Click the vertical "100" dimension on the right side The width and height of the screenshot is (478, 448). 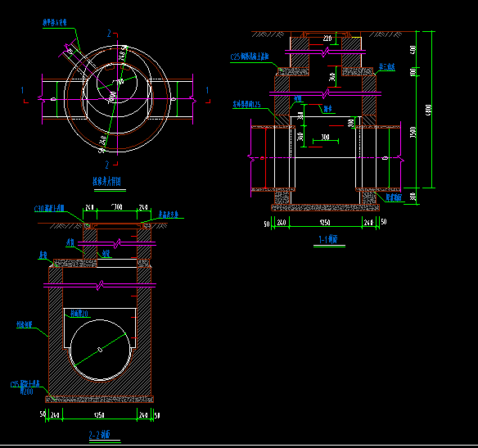click(413, 72)
